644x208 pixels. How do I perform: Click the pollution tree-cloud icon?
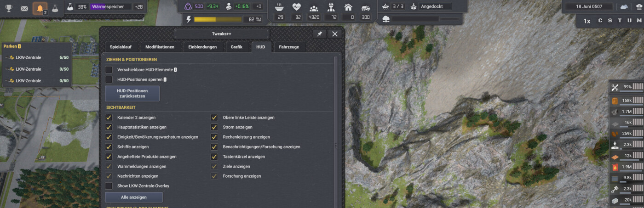click(x=386, y=19)
